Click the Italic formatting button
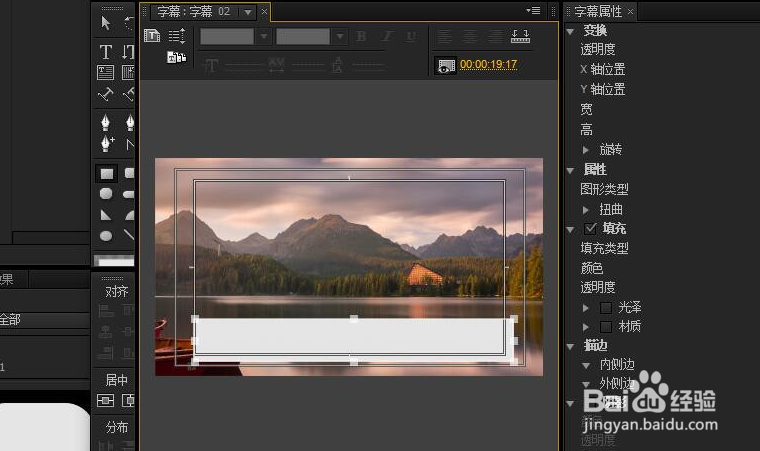This screenshot has height=451, width=760. pos(387,36)
